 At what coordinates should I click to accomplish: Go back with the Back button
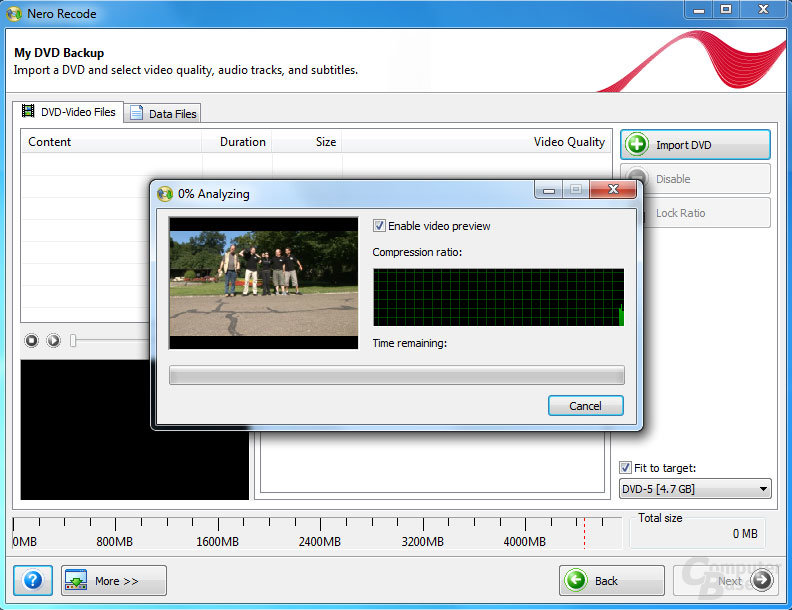coord(612,581)
